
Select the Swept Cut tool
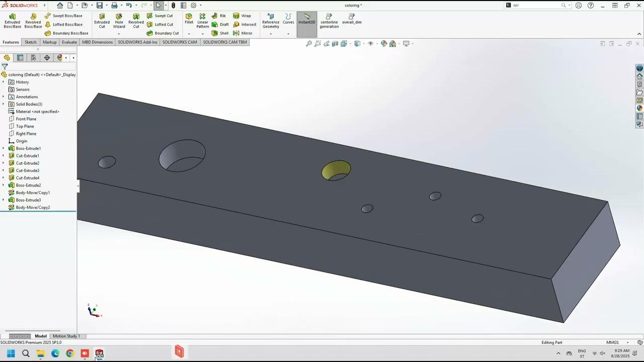coord(159,16)
